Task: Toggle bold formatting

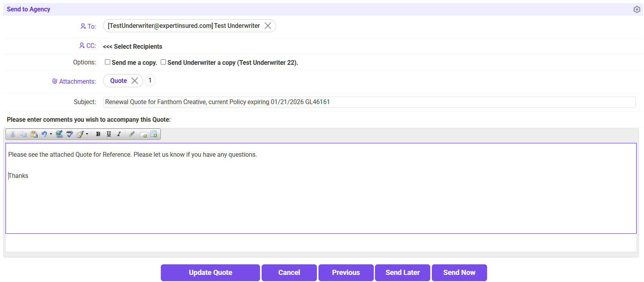Action: (98, 134)
